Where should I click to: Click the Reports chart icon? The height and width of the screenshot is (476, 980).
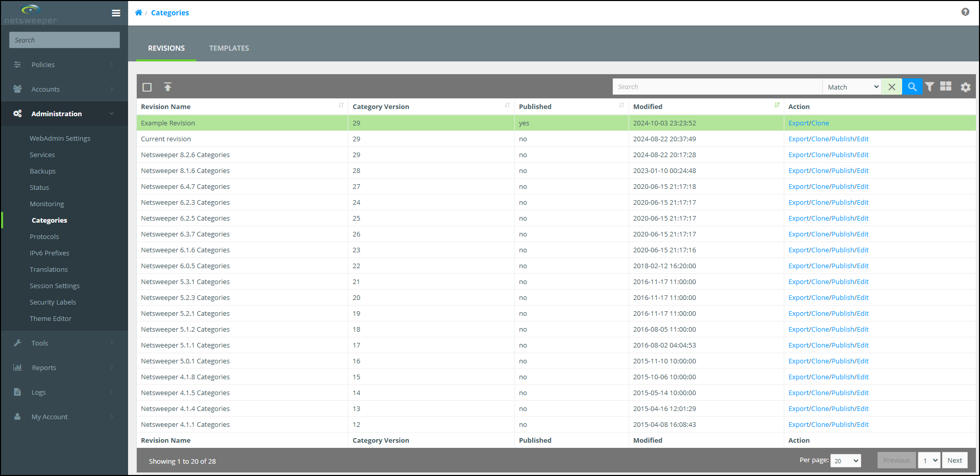[x=17, y=367]
